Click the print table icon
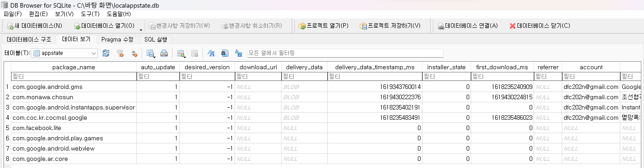This screenshot has width=644, height=168. [x=164, y=53]
